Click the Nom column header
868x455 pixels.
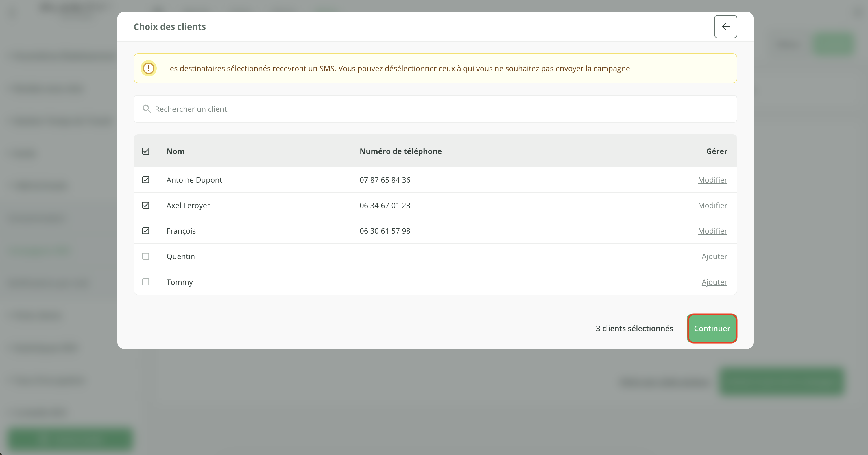176,151
